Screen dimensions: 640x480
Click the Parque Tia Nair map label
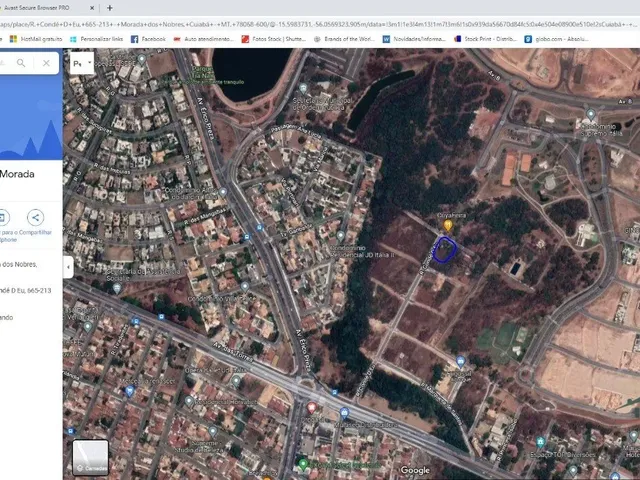point(202,73)
